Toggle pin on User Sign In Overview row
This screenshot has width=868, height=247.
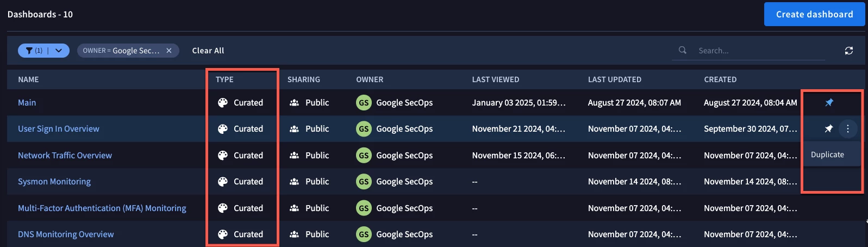click(x=829, y=129)
